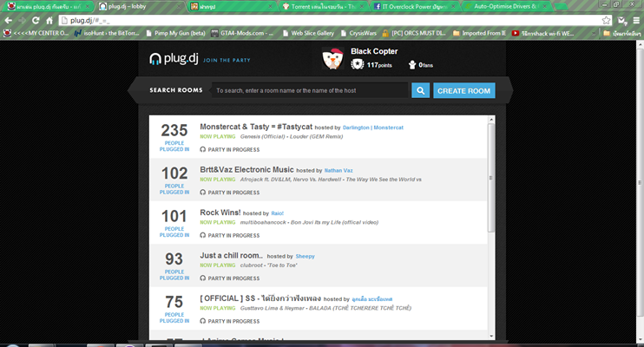
Task: Click the headphones icon in Rock Wins row
Action: click(x=202, y=235)
